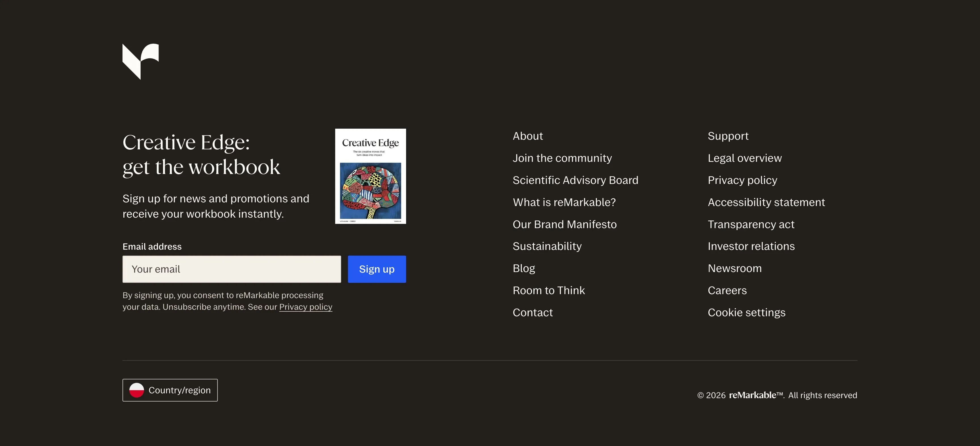Open the Support link
Image resolution: width=980 pixels, height=446 pixels.
[x=728, y=136]
